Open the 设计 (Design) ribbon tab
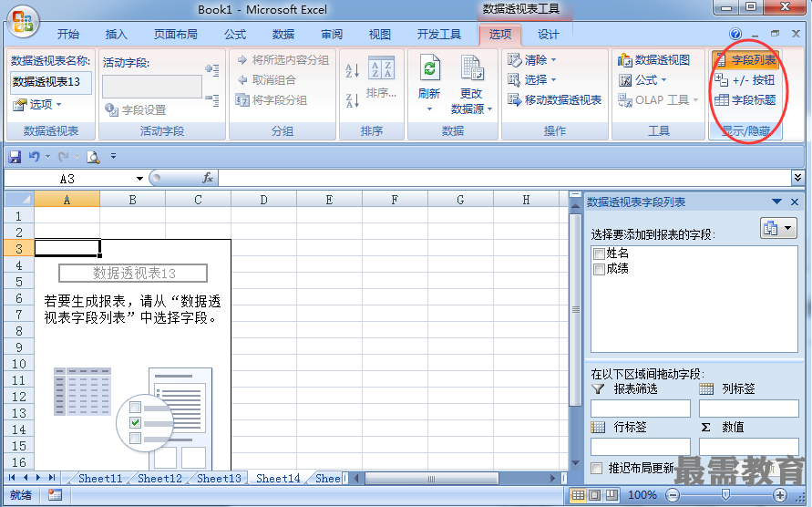This screenshot has height=507, width=812. pyautogui.click(x=548, y=35)
